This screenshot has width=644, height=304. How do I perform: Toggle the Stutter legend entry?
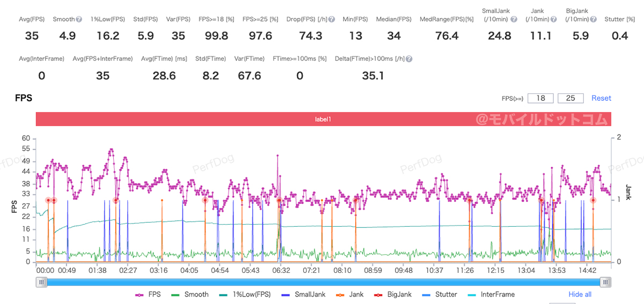click(439, 294)
